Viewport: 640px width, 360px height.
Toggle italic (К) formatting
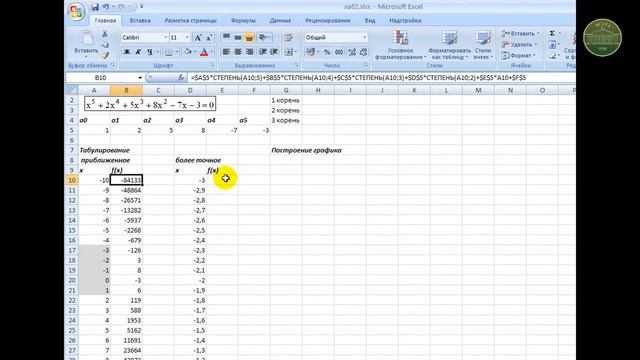(x=138, y=52)
